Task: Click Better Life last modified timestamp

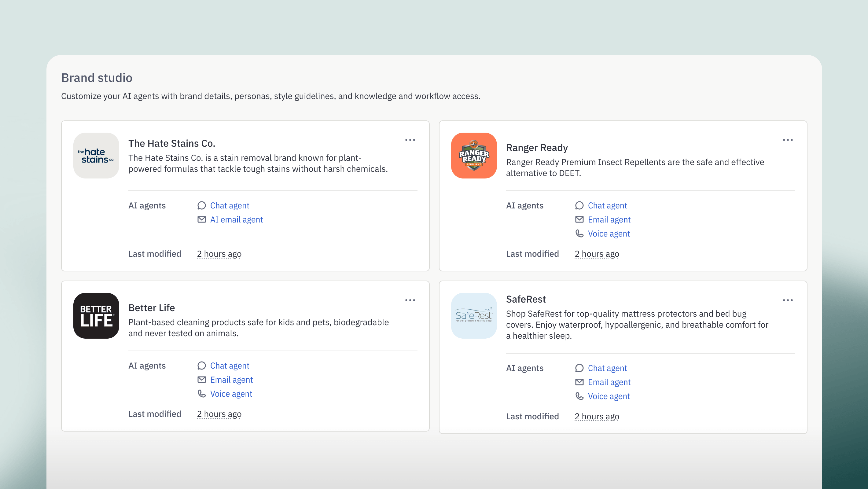Action: [x=219, y=414]
